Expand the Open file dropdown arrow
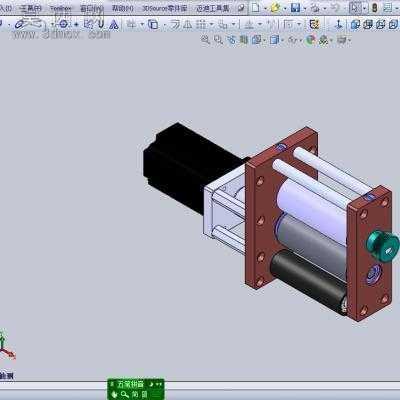400x400 pixels. [285, 9]
